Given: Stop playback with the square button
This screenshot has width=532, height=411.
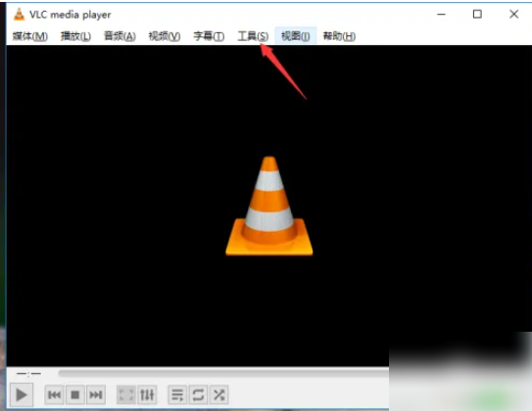Looking at the screenshot, I should pos(75,394).
